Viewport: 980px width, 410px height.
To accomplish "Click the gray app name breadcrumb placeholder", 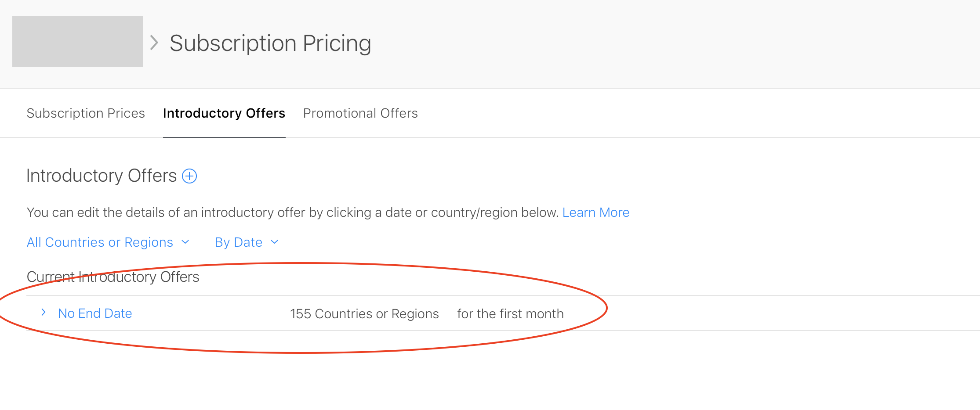I will (77, 42).
